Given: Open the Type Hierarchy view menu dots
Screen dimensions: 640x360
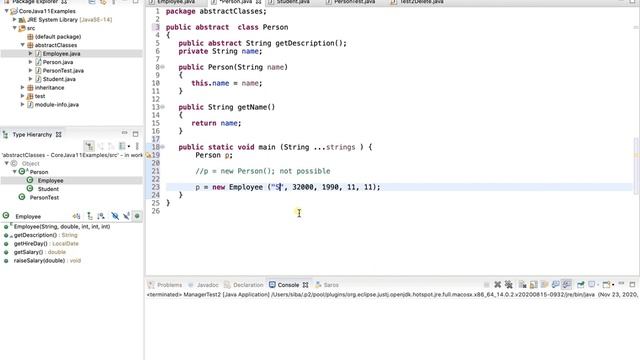Looking at the screenshot, I should pyautogui.click(x=137, y=146).
